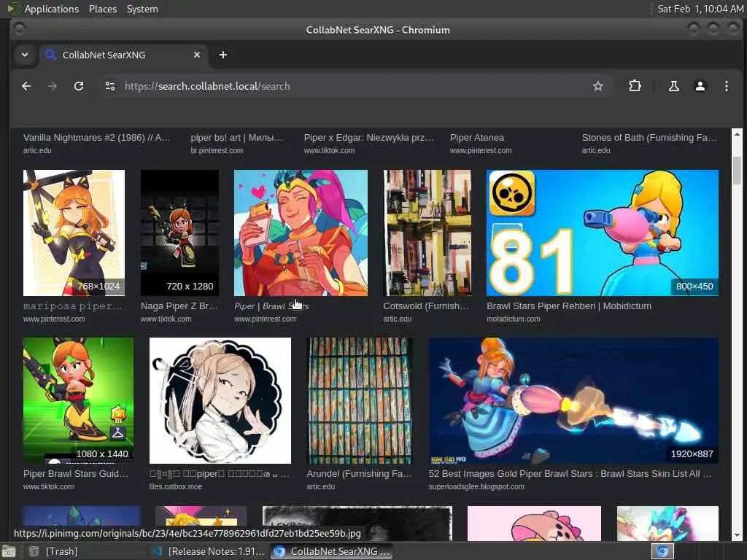Open a new tab with plus button
The image size is (747, 560).
click(x=223, y=55)
